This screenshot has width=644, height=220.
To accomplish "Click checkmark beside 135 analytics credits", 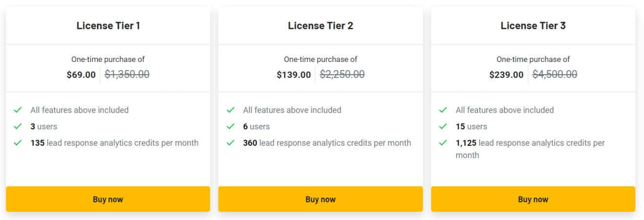I will pyautogui.click(x=18, y=143).
